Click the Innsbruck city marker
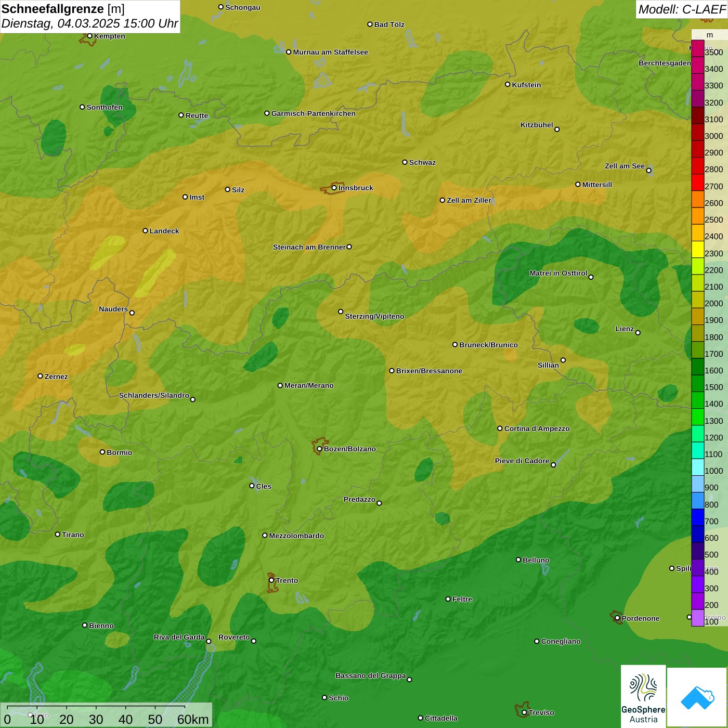Screen dimensions: 728x728 pyautogui.click(x=334, y=188)
